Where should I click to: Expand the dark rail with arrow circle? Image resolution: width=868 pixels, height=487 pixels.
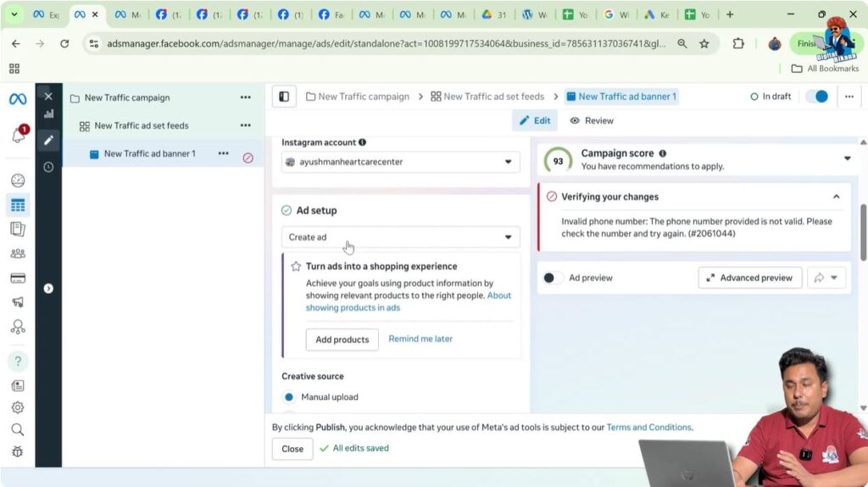pyautogui.click(x=48, y=288)
